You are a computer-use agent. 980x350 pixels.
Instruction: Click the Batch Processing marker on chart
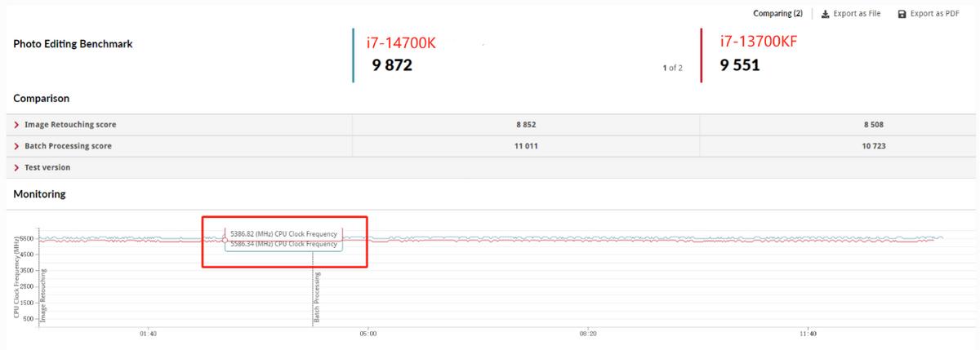[x=318, y=298]
